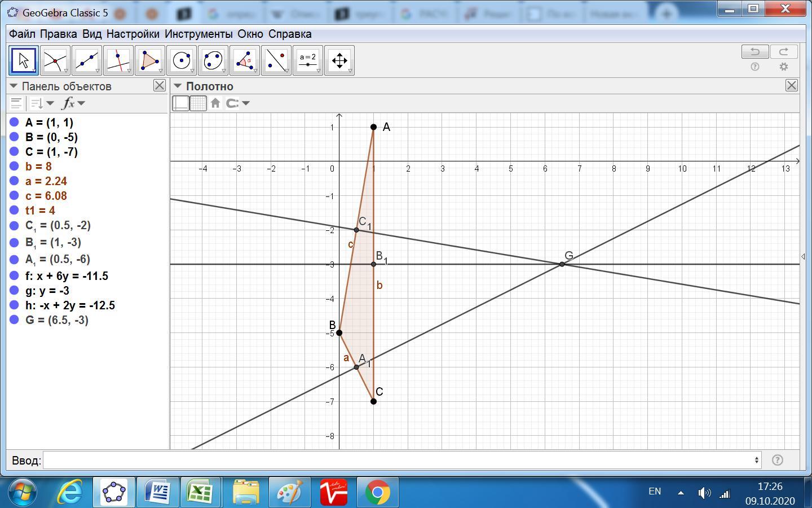Open Google Chrome from the taskbar
The width and height of the screenshot is (812, 508).
tap(378, 493)
